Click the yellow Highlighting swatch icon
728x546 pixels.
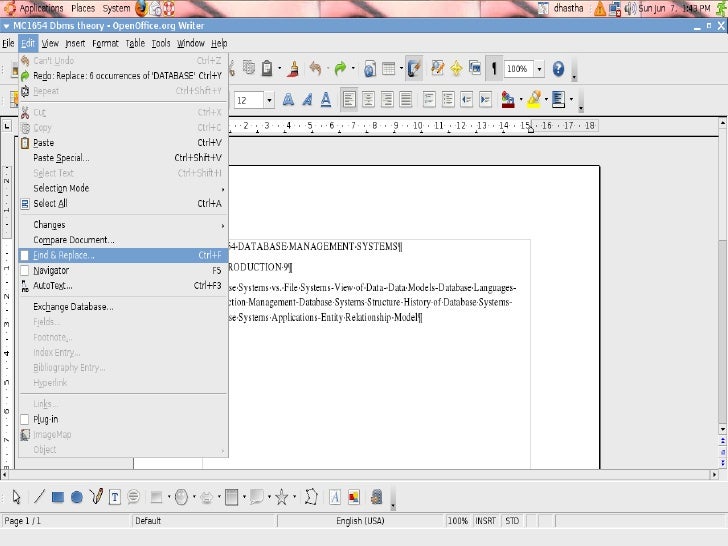pyautogui.click(x=534, y=99)
